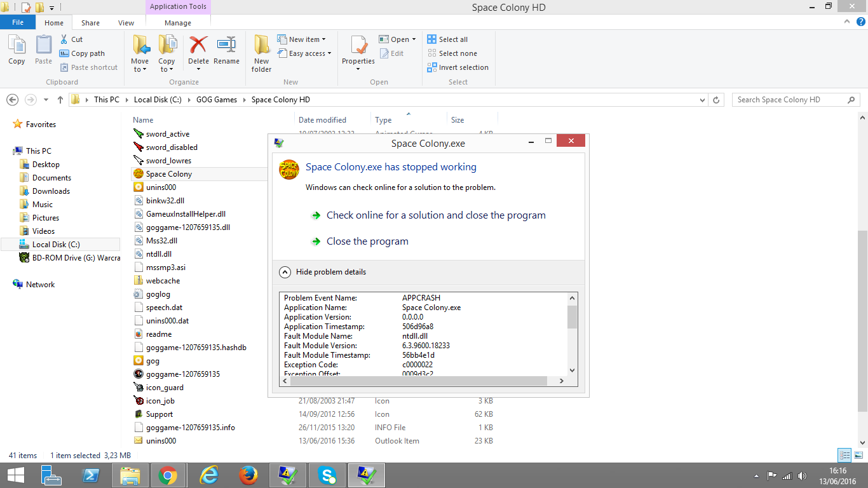Open the Home tab

coord(54,23)
